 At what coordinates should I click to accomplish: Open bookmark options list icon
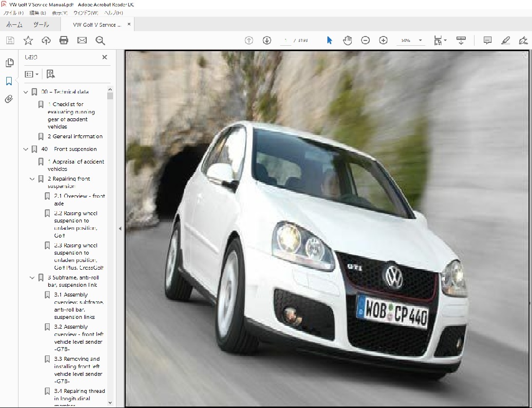coord(32,74)
